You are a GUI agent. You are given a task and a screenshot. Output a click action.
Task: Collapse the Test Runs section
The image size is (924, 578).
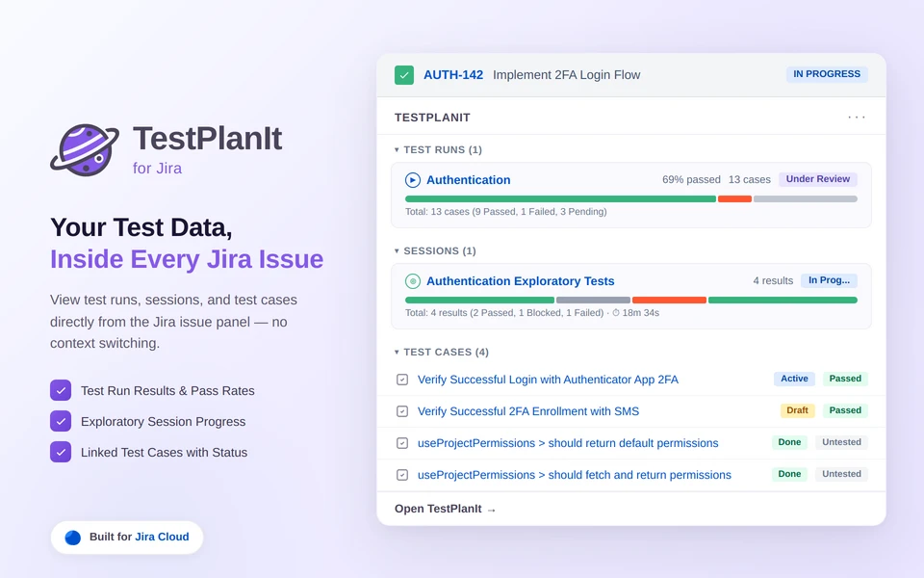[397, 150]
